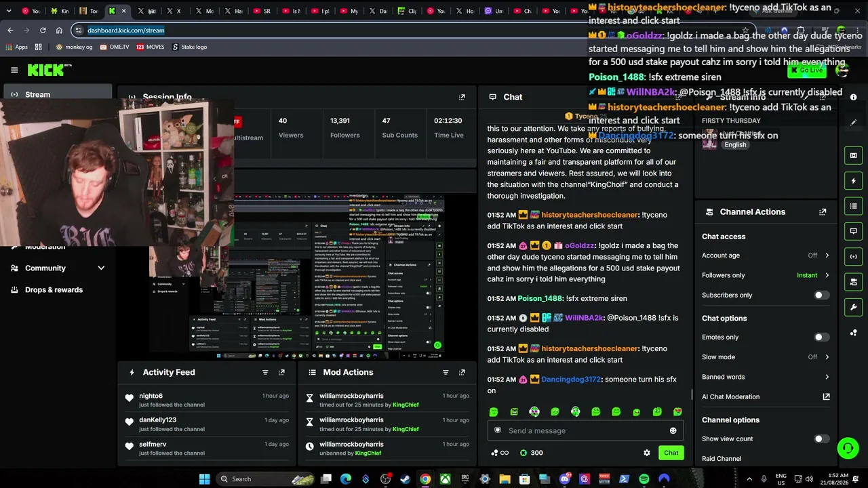This screenshot has height=488, width=868.
Task: Pop out the Activity Feed panel
Action: [x=281, y=372]
